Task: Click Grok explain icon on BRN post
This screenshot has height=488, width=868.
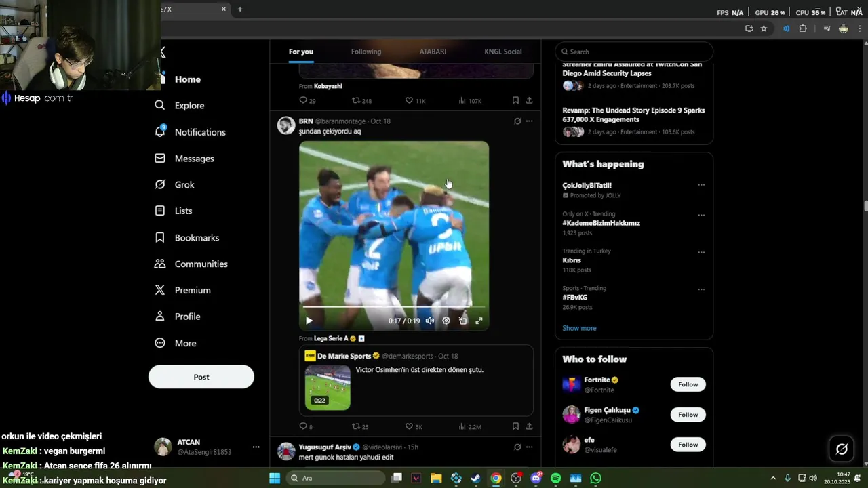Action: coord(517,121)
